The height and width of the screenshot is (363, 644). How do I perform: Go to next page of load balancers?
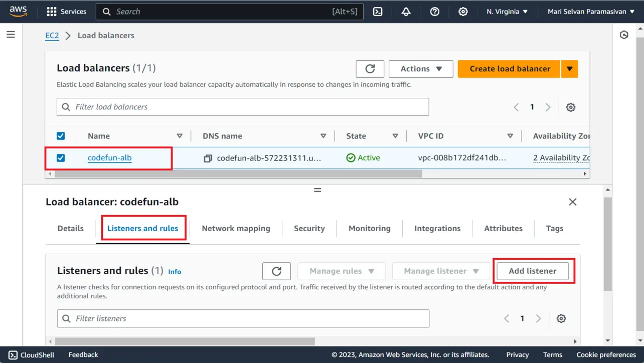pos(548,107)
